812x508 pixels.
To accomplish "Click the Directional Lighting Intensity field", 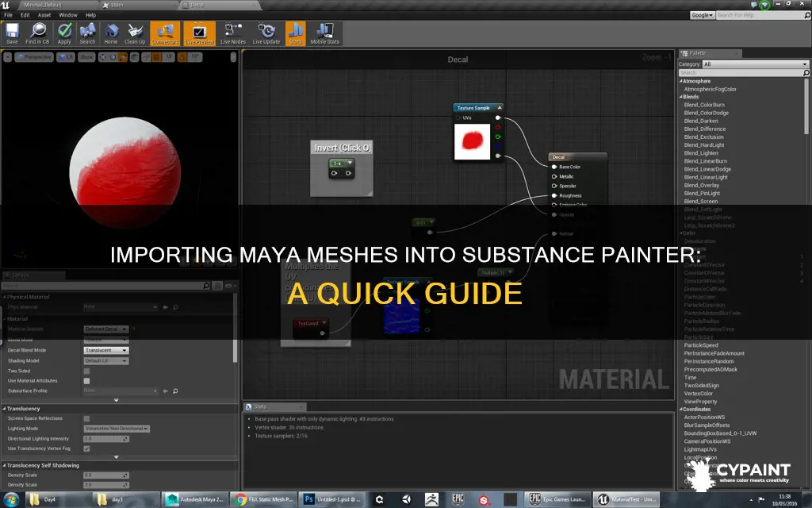I will tap(106, 439).
